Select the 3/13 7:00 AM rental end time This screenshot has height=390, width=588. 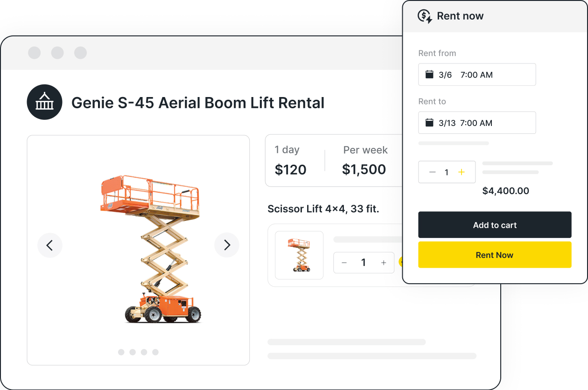[x=477, y=122]
